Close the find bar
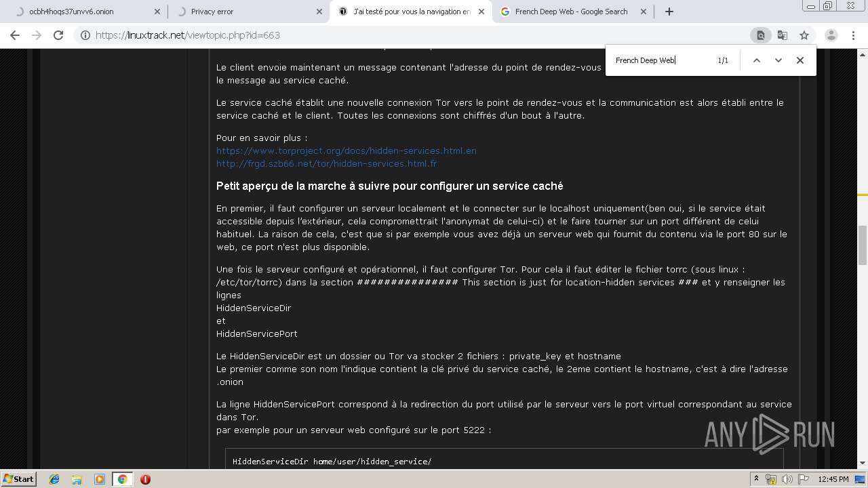The width and height of the screenshot is (868, 488). coord(800,60)
